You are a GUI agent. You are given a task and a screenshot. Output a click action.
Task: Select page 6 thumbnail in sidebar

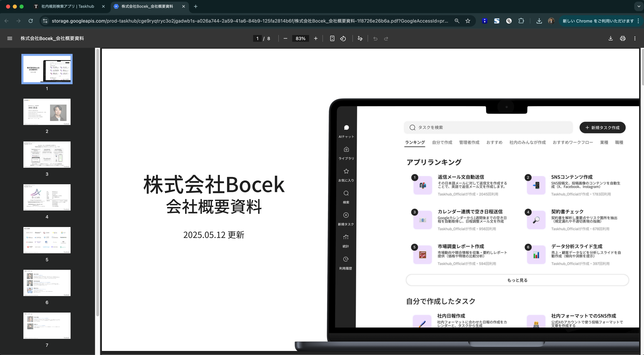pos(47,283)
